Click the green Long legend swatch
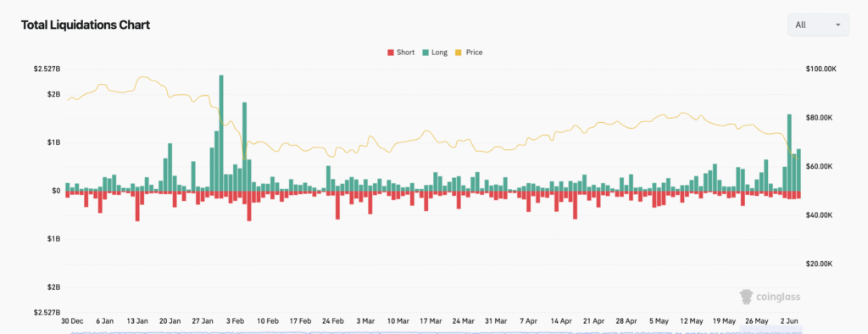The height and width of the screenshot is (334, 868). tap(425, 53)
